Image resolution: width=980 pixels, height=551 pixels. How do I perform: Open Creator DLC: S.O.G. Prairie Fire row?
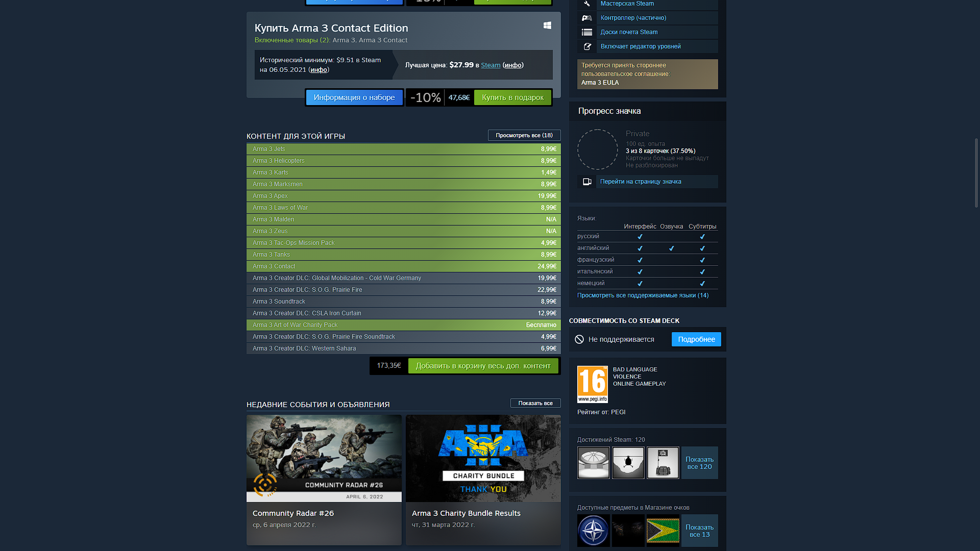tap(404, 290)
